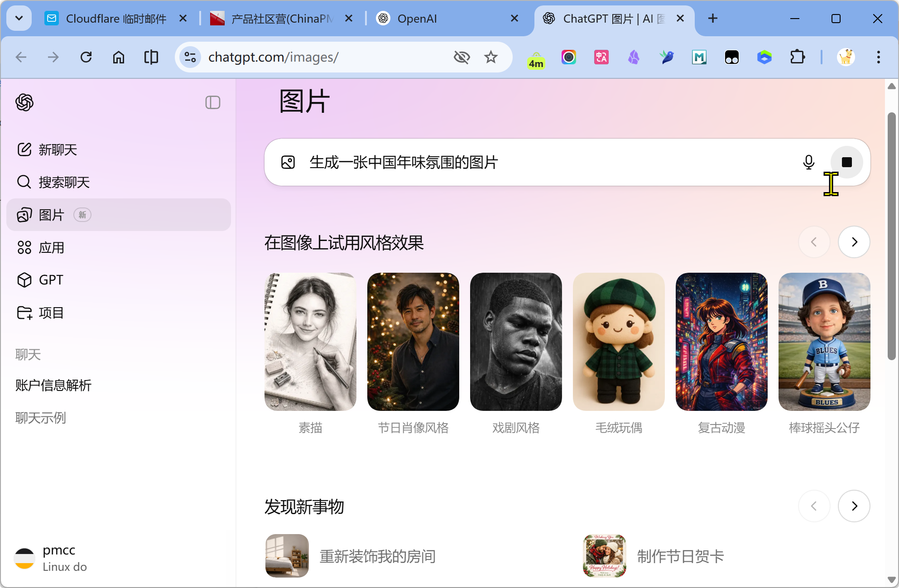Toggle the browser split view icon

coord(151,57)
